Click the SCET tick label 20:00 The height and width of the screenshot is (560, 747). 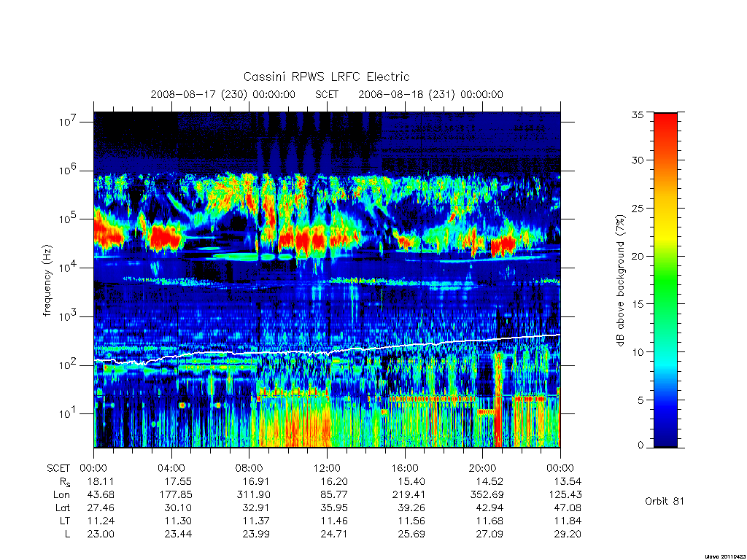[483, 468]
